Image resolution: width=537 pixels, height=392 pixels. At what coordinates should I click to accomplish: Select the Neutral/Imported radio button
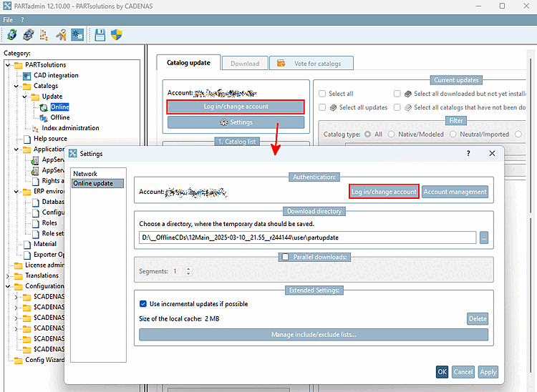pos(453,134)
